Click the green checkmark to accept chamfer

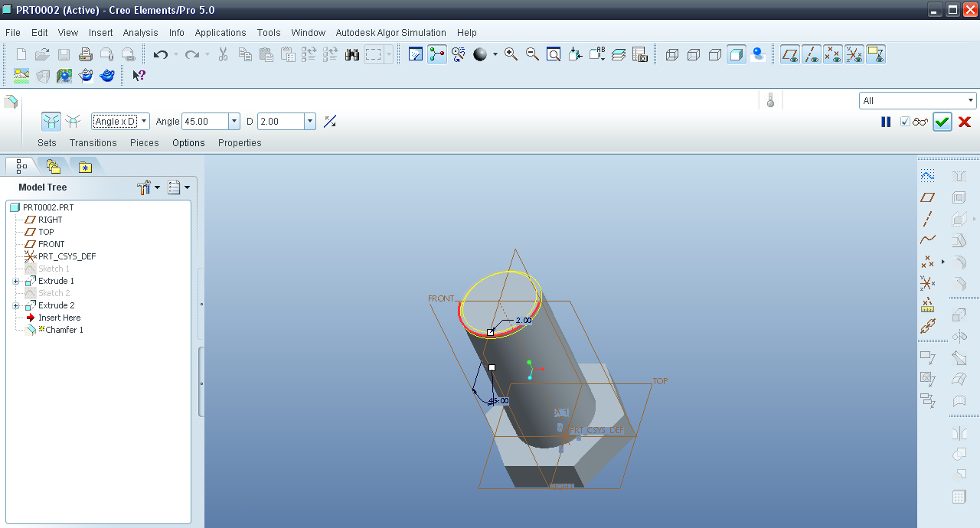[x=942, y=122]
